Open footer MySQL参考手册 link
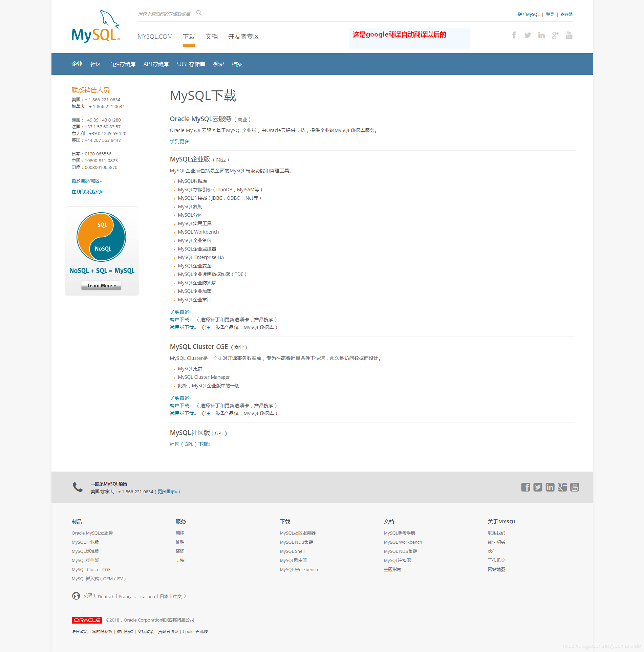 point(400,533)
